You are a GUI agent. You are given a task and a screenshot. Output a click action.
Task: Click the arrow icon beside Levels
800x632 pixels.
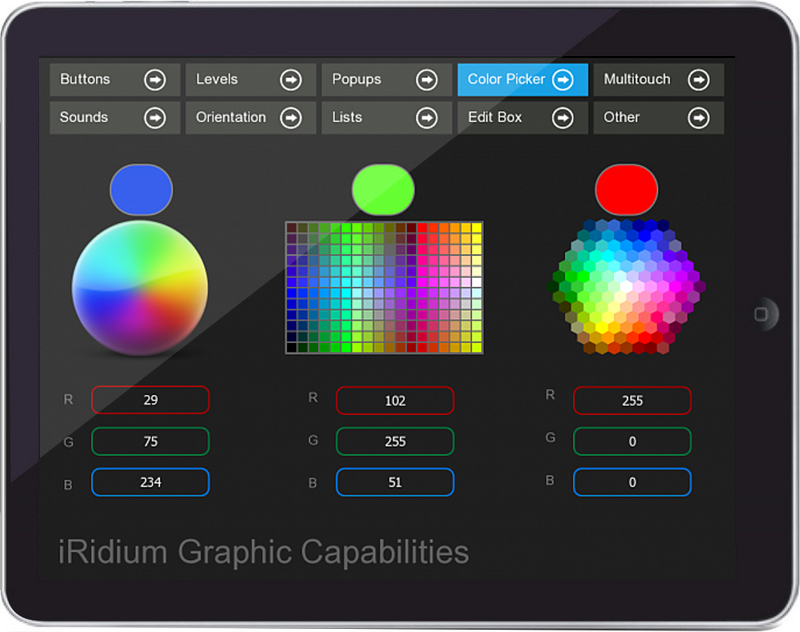click(290, 80)
